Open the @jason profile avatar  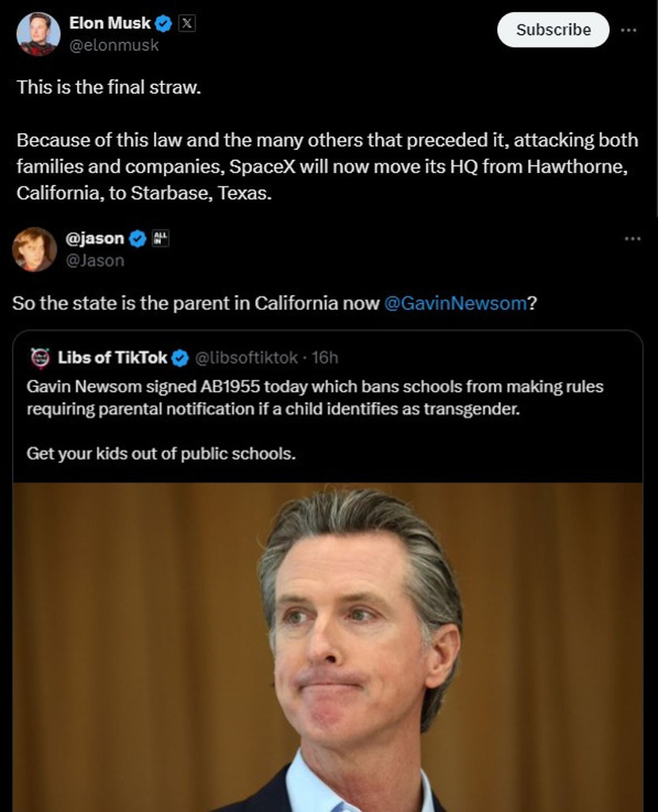tap(35, 249)
